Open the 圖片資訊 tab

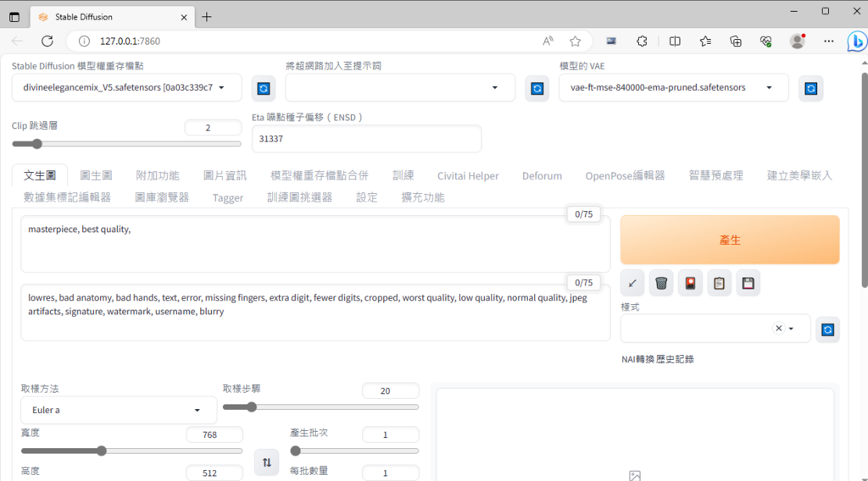click(x=225, y=176)
